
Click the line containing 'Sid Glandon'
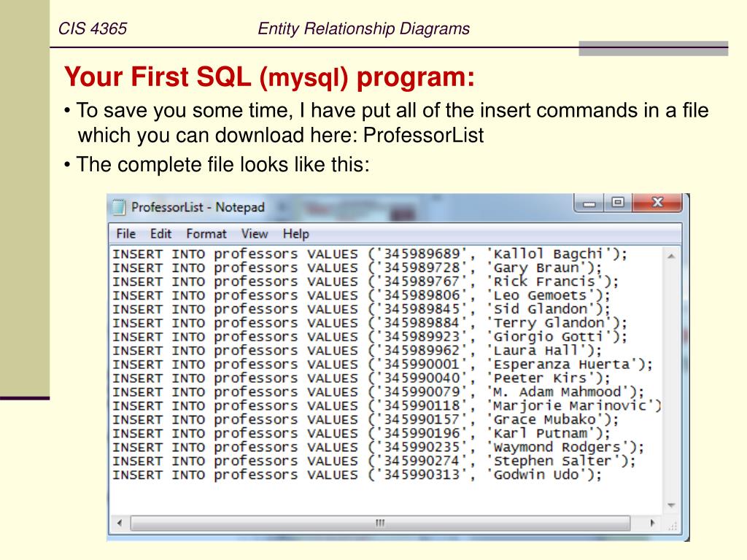click(x=361, y=309)
